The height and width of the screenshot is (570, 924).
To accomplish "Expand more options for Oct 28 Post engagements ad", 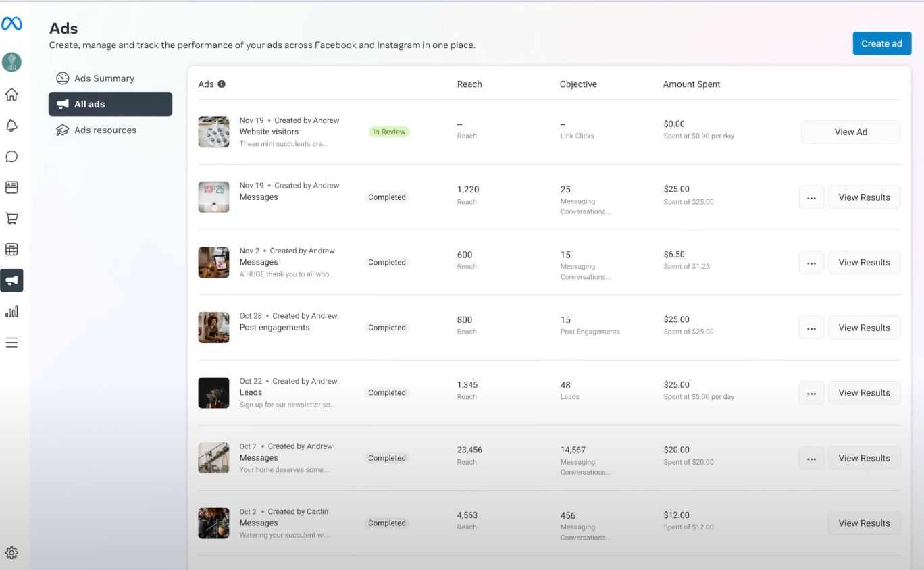I will [811, 328].
